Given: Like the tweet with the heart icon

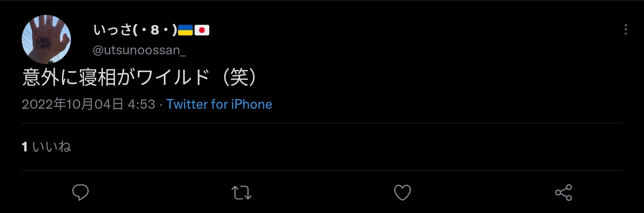Looking at the screenshot, I should (x=402, y=192).
